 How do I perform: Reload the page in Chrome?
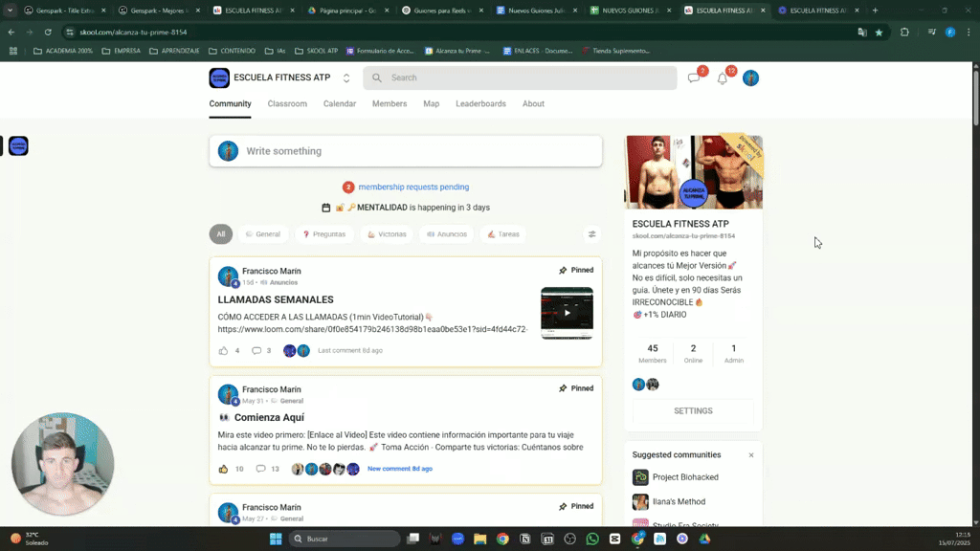[48, 32]
